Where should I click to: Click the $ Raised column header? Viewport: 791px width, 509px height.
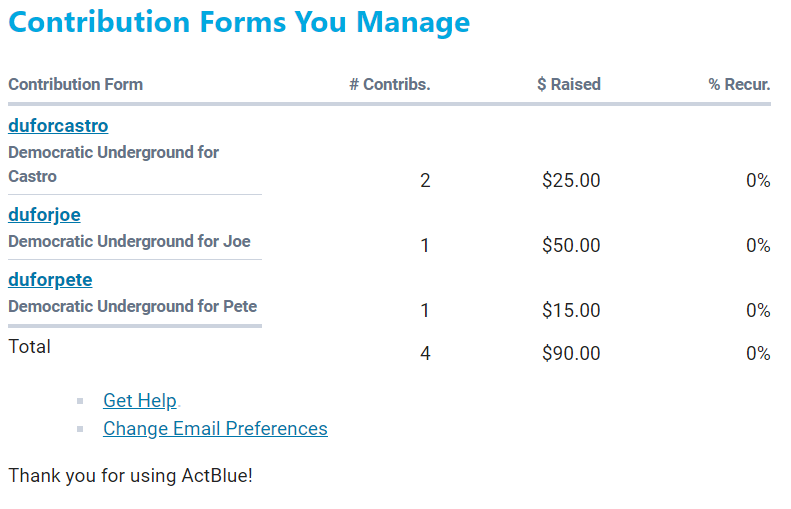tap(568, 85)
